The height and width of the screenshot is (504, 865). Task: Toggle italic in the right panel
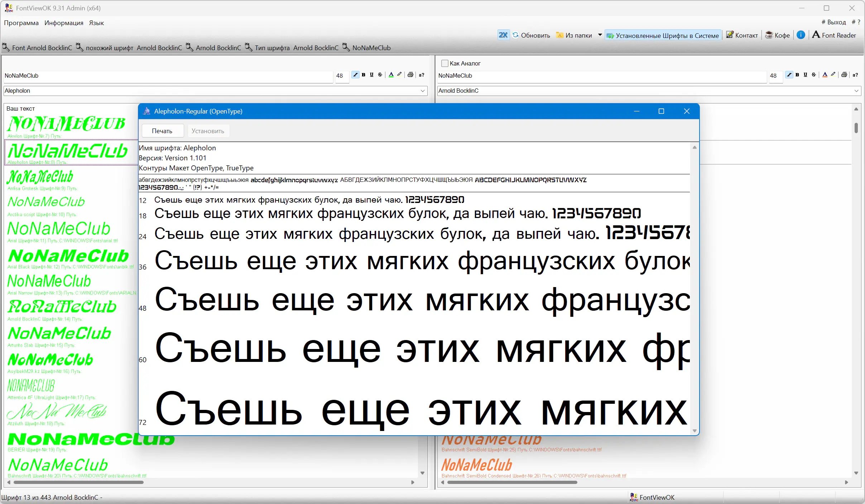point(789,75)
